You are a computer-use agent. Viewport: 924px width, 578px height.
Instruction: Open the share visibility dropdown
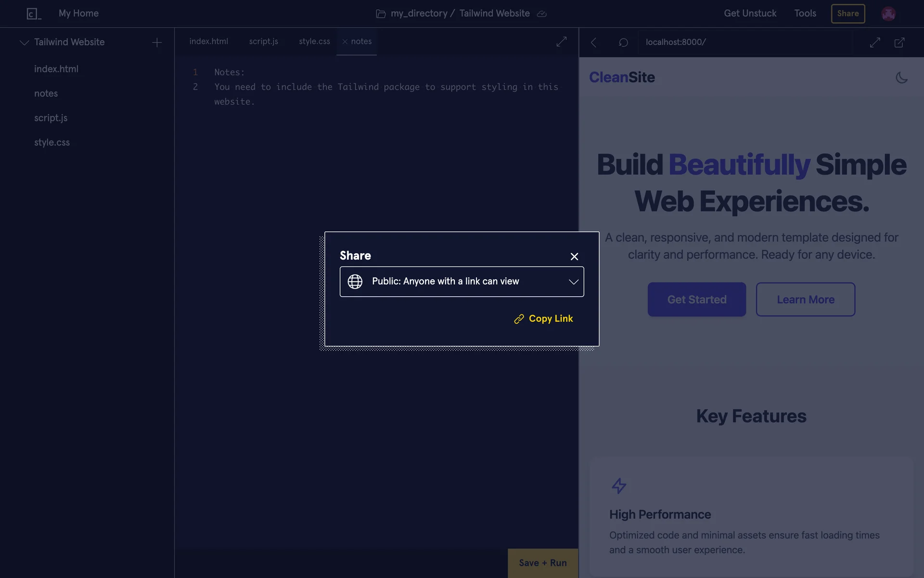pos(462,281)
